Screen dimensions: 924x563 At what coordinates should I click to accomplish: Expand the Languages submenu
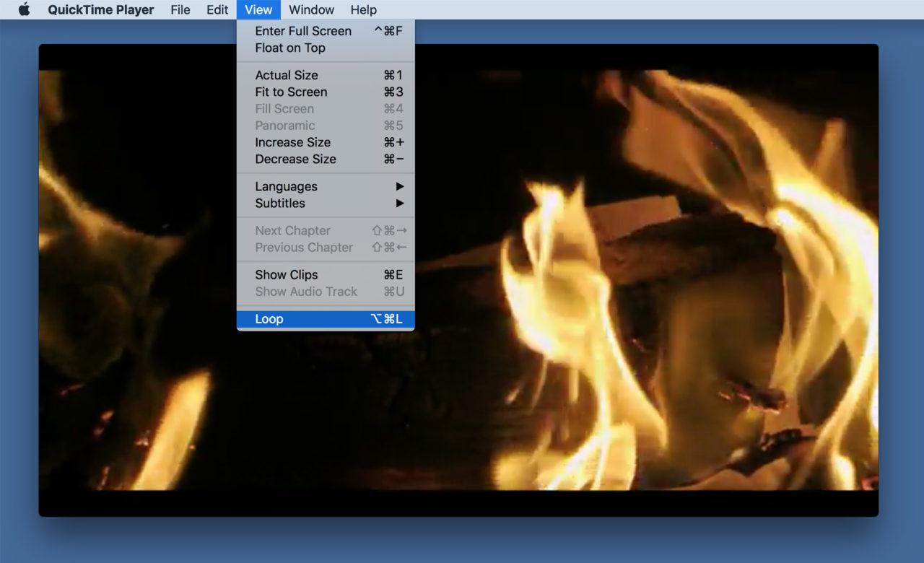click(326, 186)
